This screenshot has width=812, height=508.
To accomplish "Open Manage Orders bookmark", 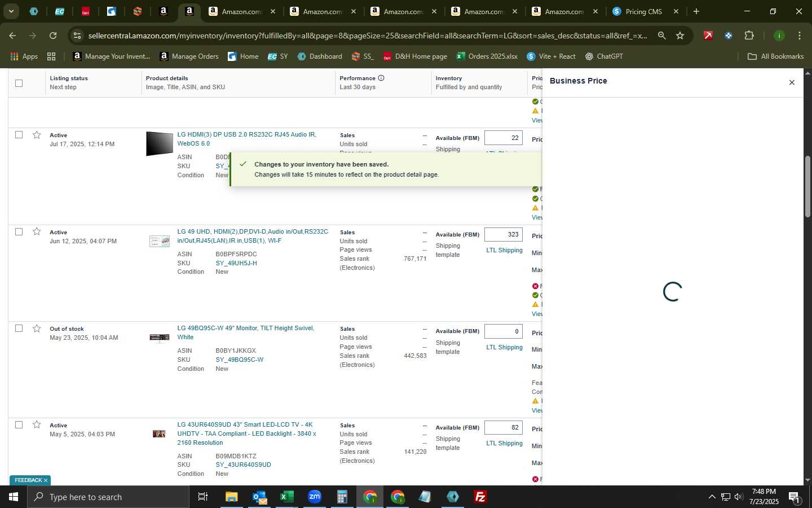I will pyautogui.click(x=189, y=56).
